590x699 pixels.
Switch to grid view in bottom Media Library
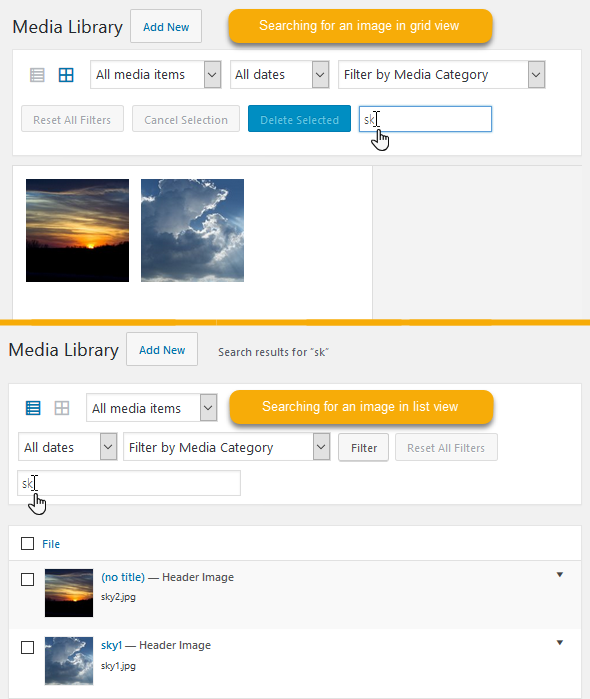pos(62,408)
